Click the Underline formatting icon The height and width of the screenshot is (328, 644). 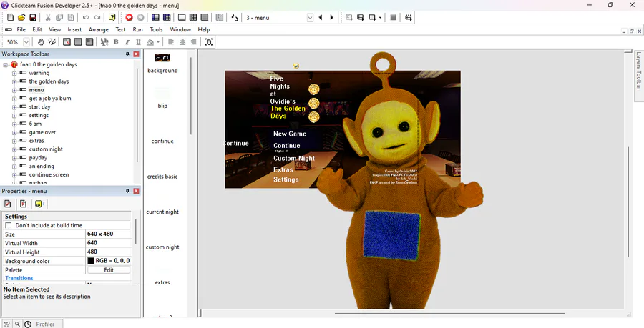138,42
